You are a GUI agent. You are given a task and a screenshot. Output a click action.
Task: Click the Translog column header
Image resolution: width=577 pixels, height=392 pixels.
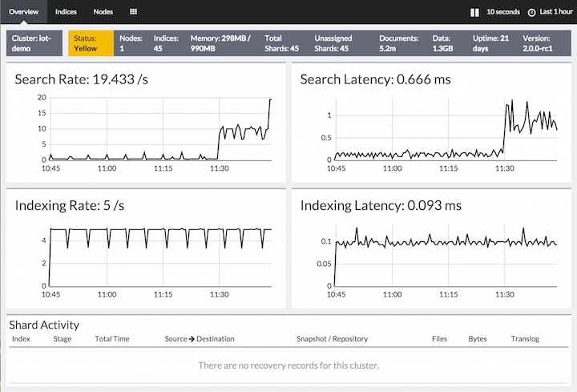click(x=525, y=339)
